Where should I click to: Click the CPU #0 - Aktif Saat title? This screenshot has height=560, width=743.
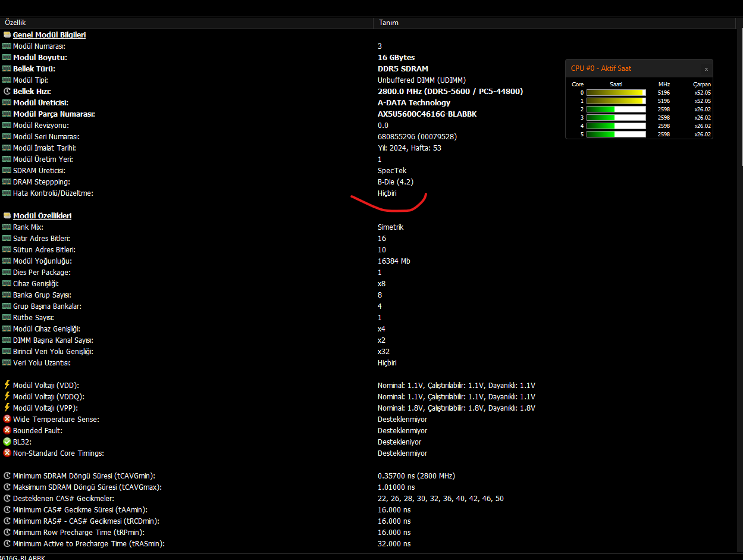pyautogui.click(x=601, y=68)
